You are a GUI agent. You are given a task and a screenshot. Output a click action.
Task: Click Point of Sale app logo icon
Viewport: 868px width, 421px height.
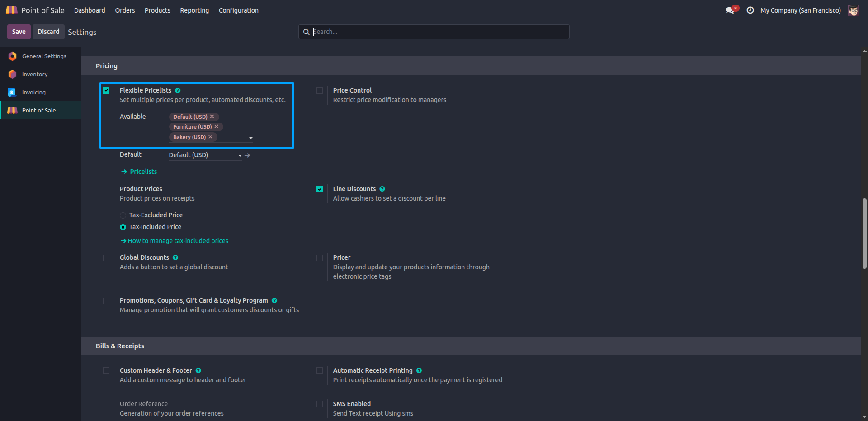[12, 10]
